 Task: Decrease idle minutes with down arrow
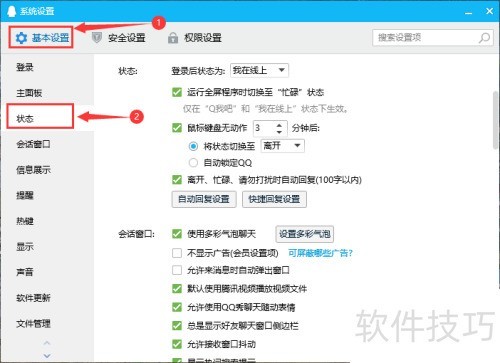279,132
